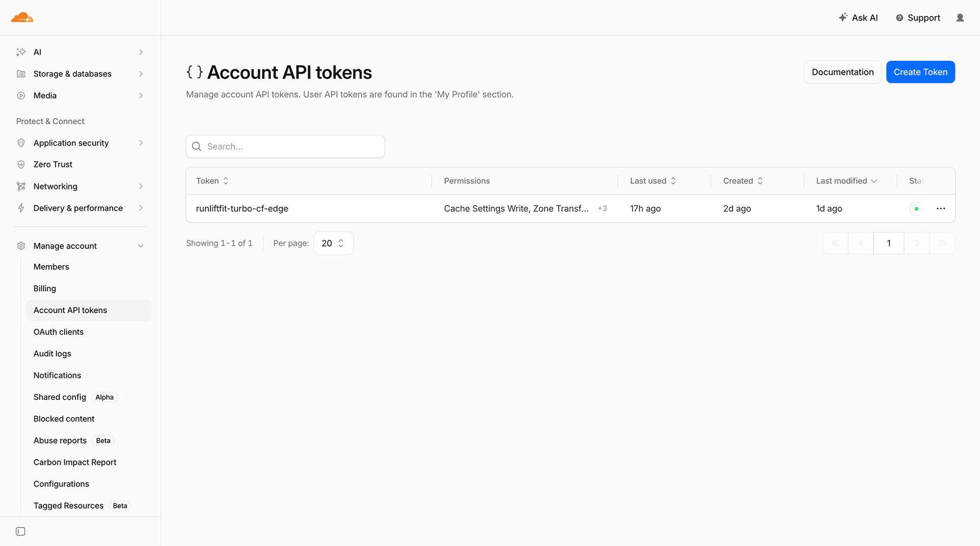Expand the Media chevron
Screen dimensions: 980x546
141,96
